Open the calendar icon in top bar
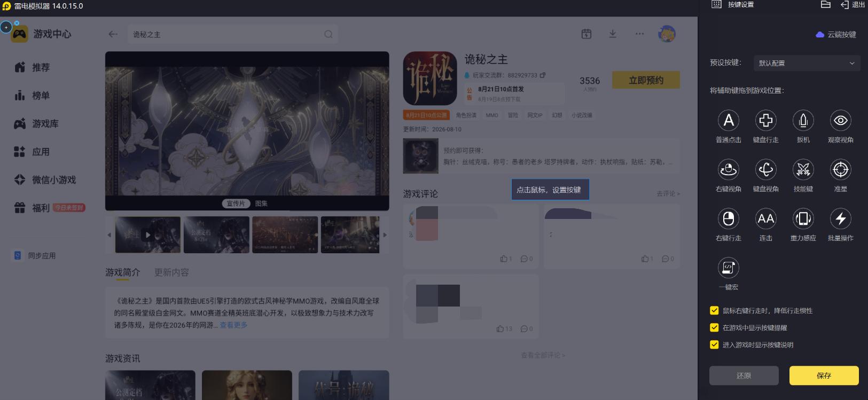 [x=587, y=34]
